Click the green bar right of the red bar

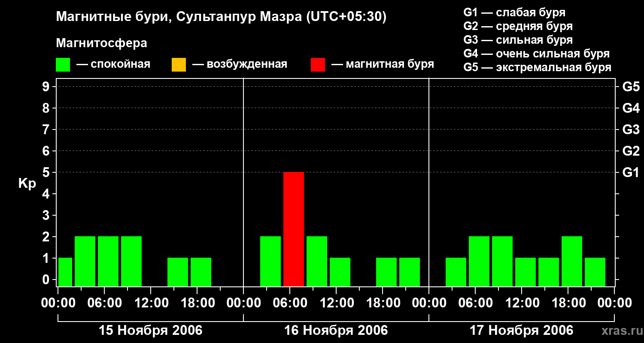317,261
